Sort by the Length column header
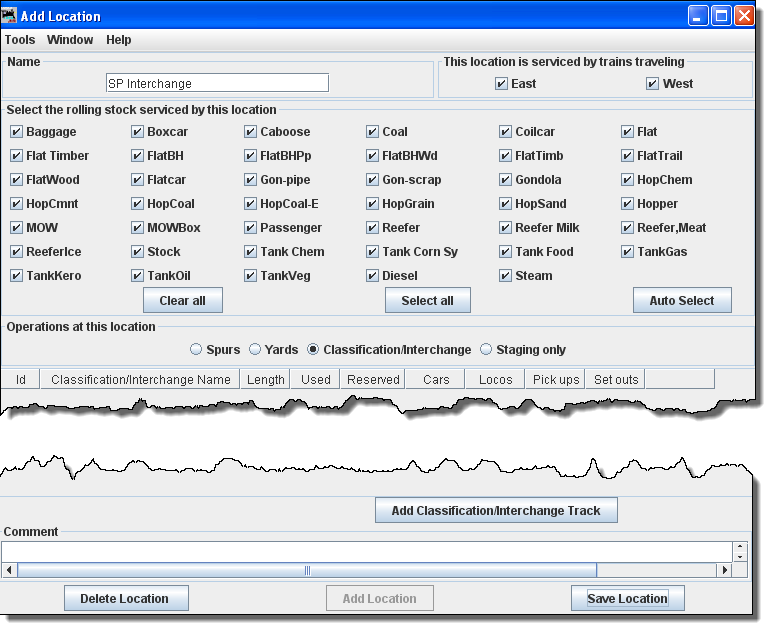Image resolution: width=772 pixels, height=640 pixels. coord(266,379)
